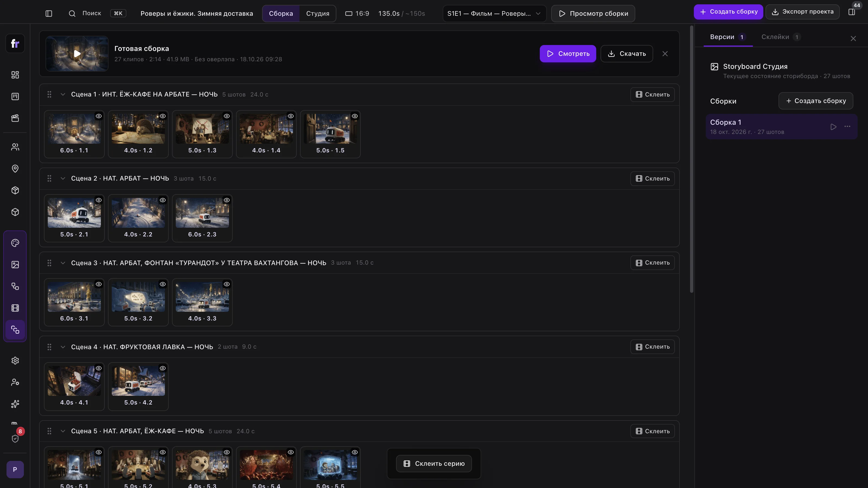Viewport: 868px width, 488px height.
Task: Open the S1E1 — Фильм episode dropdown
Action: 494,14
